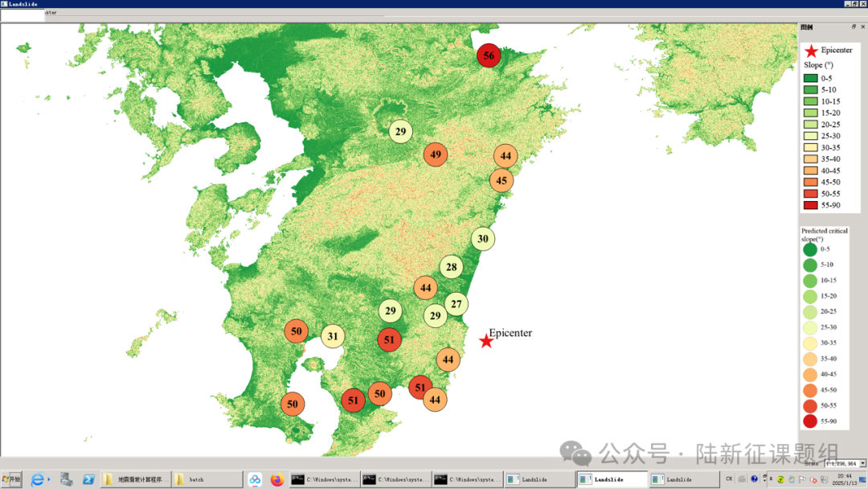Viewport: 868px width, 489px height.
Task: Click the blue cloud icon beside Firefox
Action: click(255, 479)
